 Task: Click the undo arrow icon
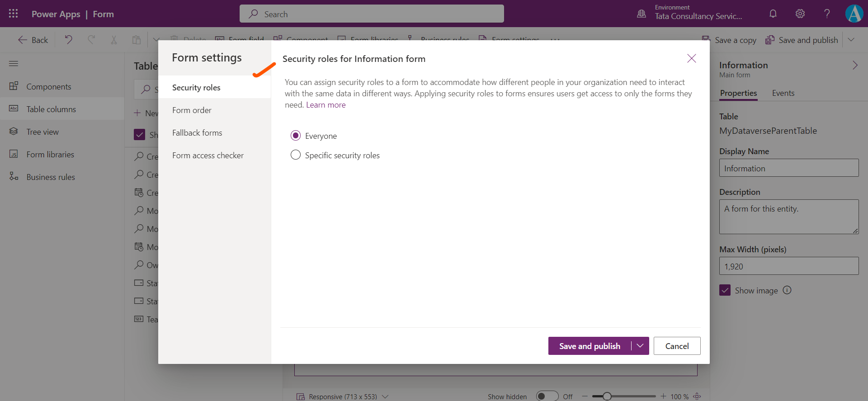(69, 40)
